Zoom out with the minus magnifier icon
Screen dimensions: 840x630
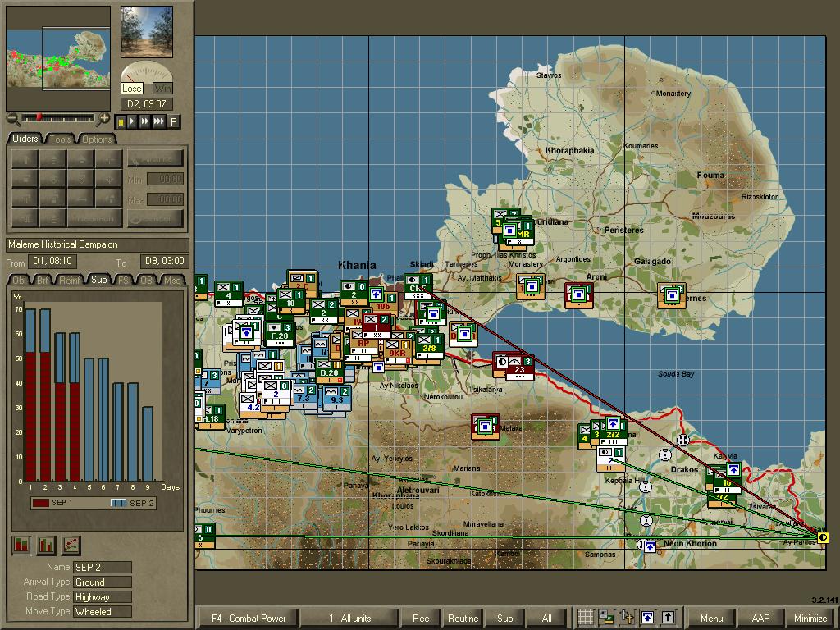(x=13, y=119)
